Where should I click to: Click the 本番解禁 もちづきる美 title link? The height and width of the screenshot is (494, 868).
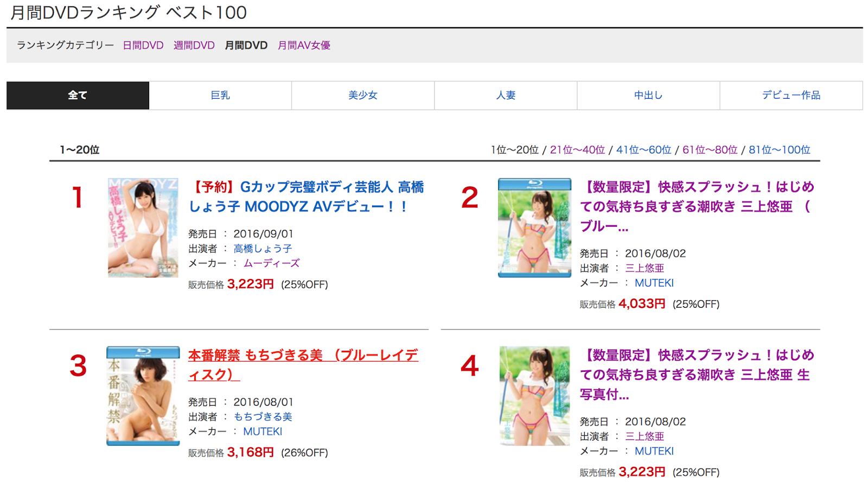[x=303, y=365]
